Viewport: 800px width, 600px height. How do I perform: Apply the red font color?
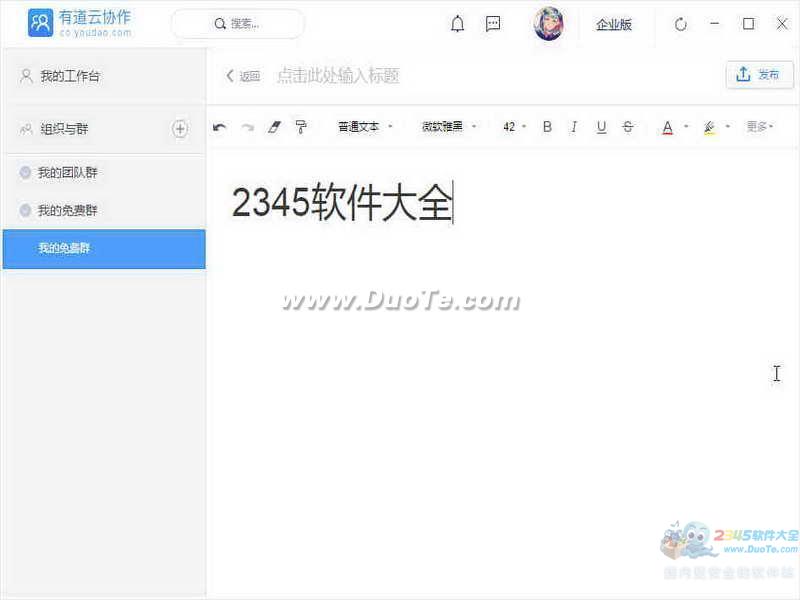click(667, 127)
